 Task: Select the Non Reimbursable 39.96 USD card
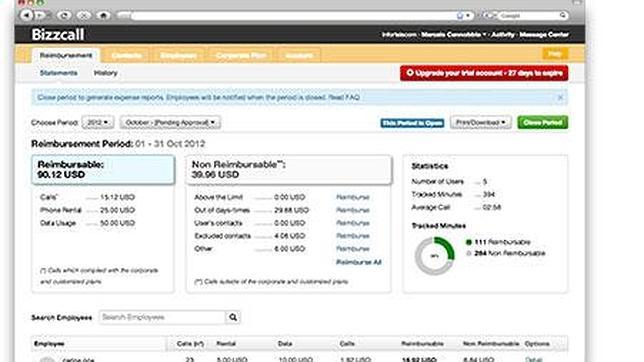pos(289,170)
